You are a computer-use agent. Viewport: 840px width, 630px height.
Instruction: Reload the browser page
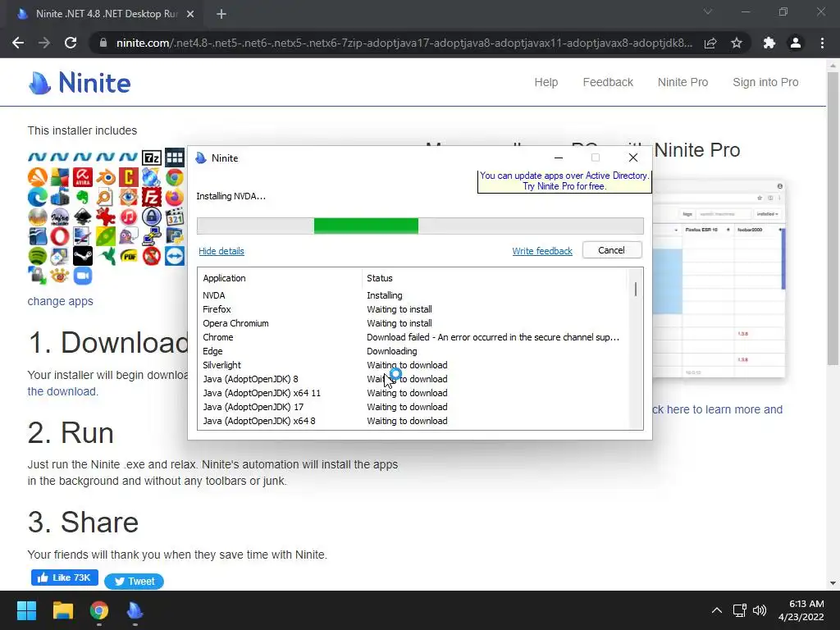point(71,43)
